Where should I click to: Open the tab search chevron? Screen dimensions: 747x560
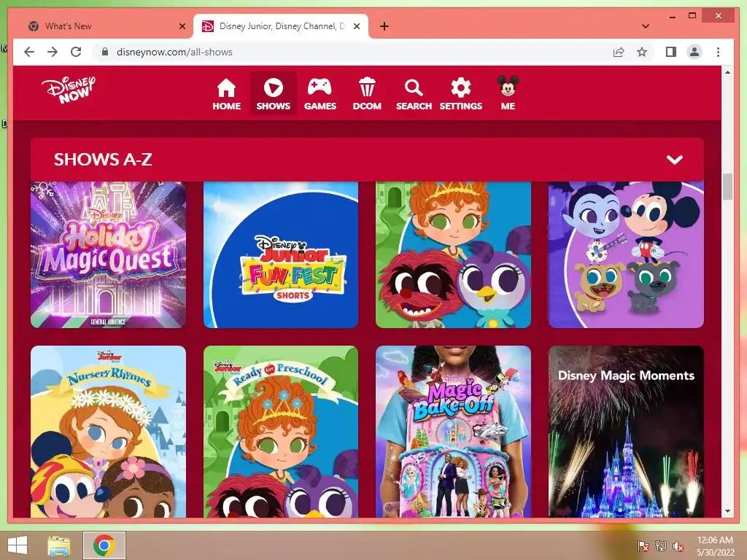pyautogui.click(x=646, y=26)
